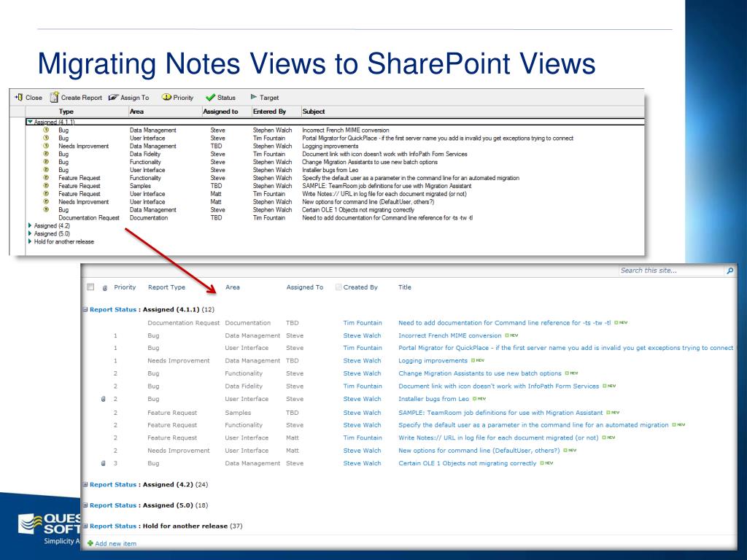Open Create Report from the Notes toolbar
This screenshot has height=560, width=747.
(76, 97)
